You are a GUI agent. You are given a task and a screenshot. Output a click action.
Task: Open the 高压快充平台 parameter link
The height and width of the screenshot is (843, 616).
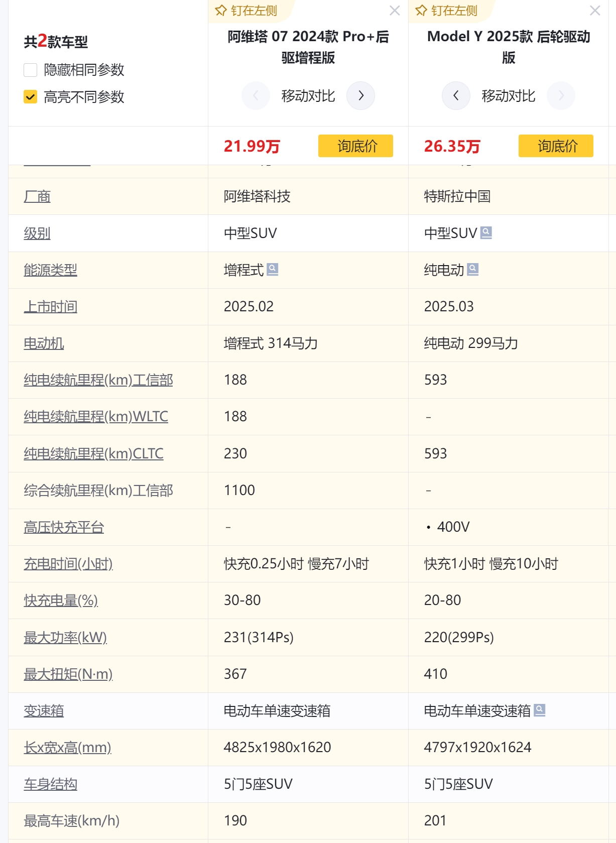coord(64,527)
